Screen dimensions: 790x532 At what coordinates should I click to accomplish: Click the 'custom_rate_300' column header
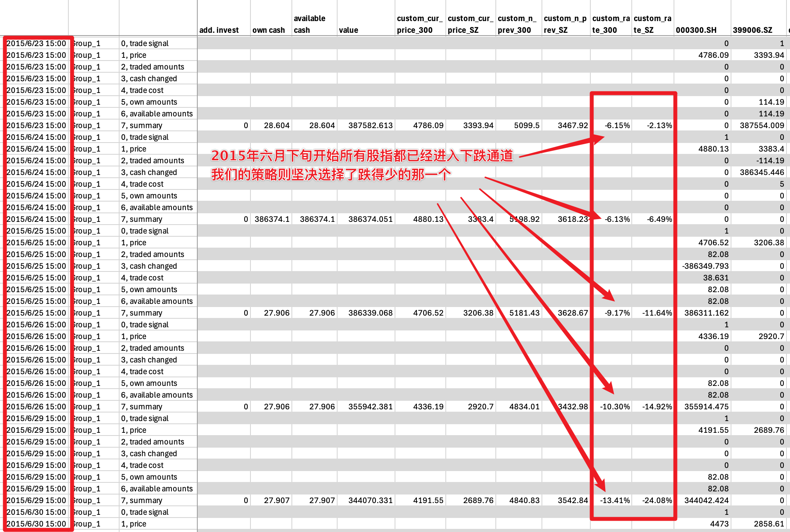point(611,24)
